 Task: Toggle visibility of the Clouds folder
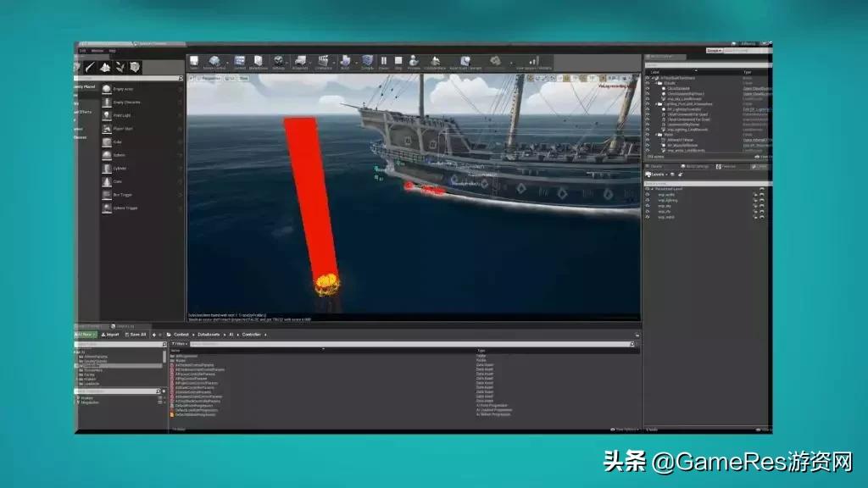646,84
